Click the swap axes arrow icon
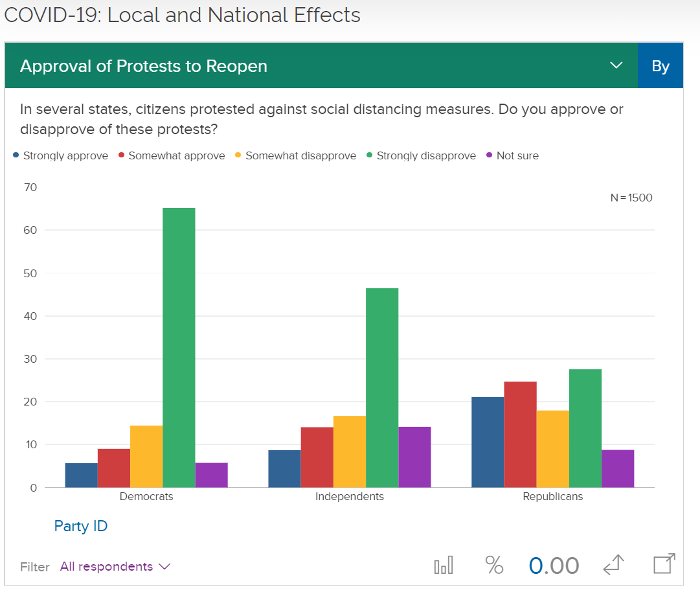The width and height of the screenshot is (700, 594). 614,565
